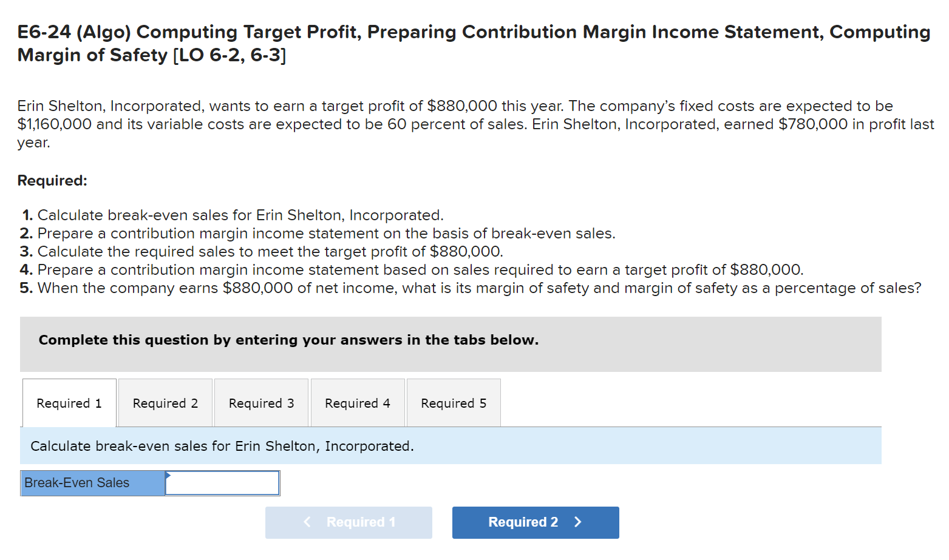Click the instruction banner about break-even sales
Screen dimensions: 949x560
(222, 446)
